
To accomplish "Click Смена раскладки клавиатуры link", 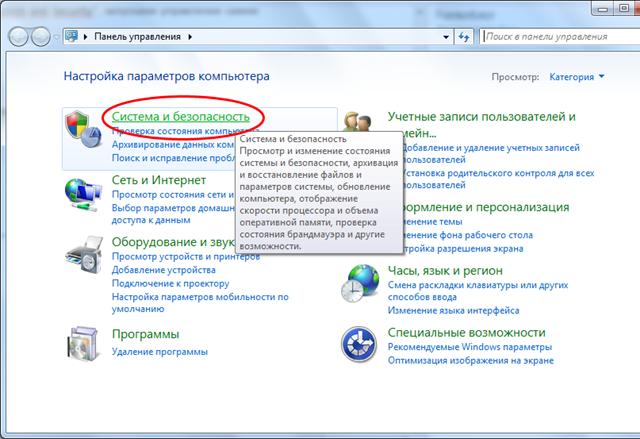I will coord(478,291).
